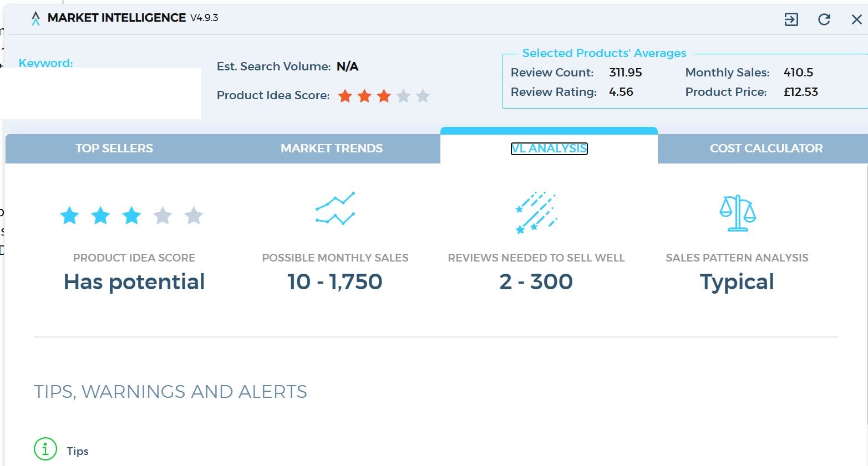
Task: Click the Keyword input field
Action: tap(101, 93)
